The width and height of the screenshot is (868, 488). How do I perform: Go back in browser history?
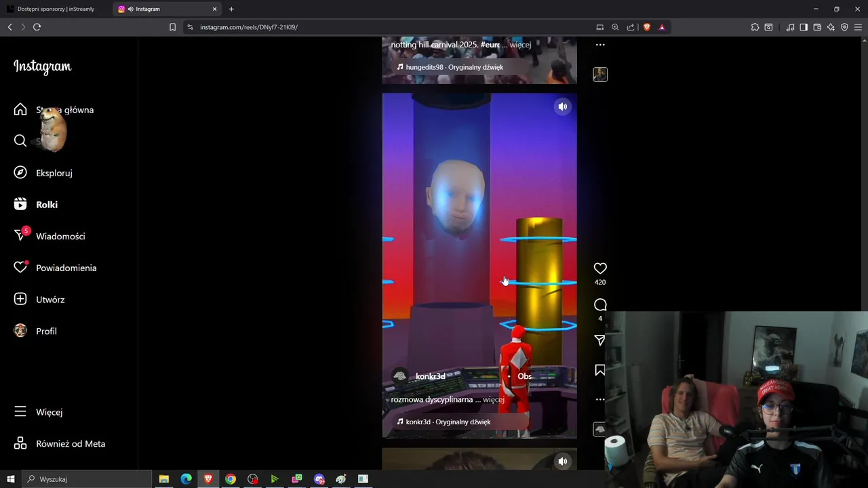(9, 27)
